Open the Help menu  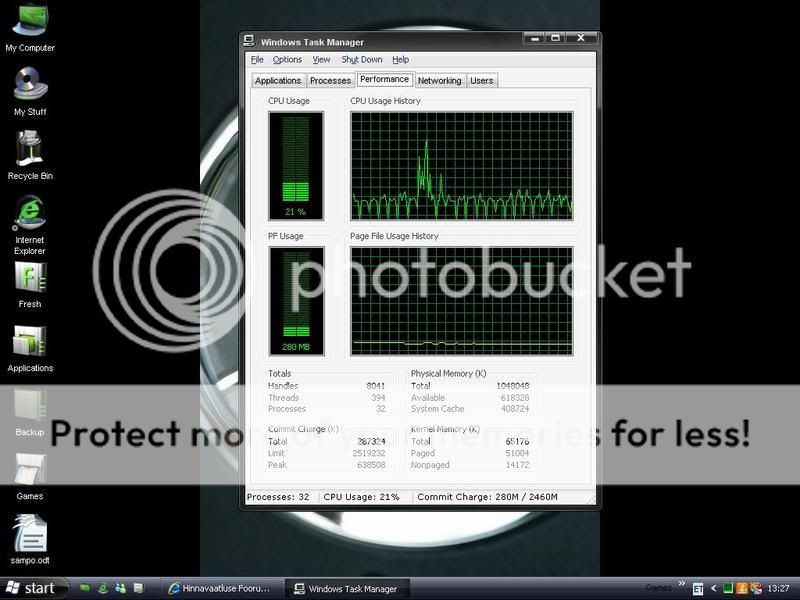pos(401,60)
